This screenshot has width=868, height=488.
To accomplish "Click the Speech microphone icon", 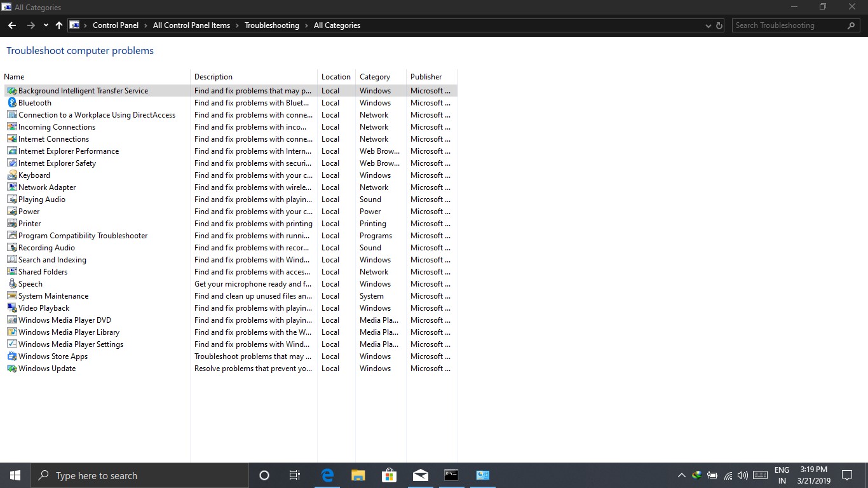I will coord(12,284).
